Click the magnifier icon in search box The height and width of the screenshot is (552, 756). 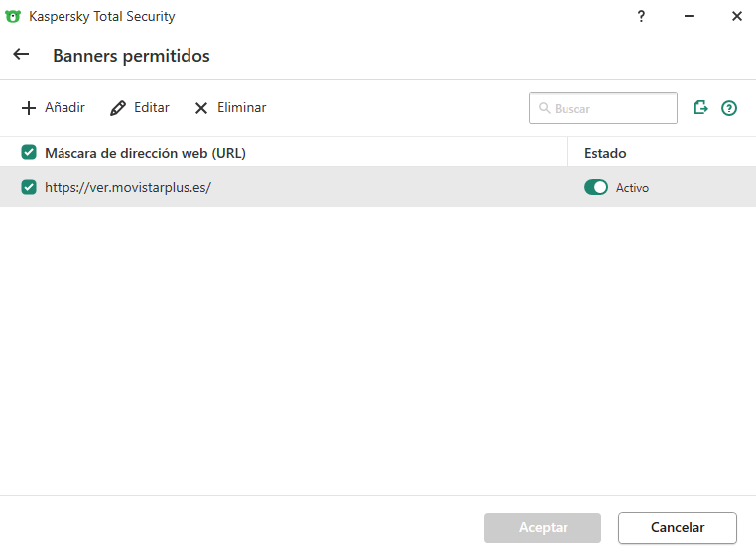point(544,108)
